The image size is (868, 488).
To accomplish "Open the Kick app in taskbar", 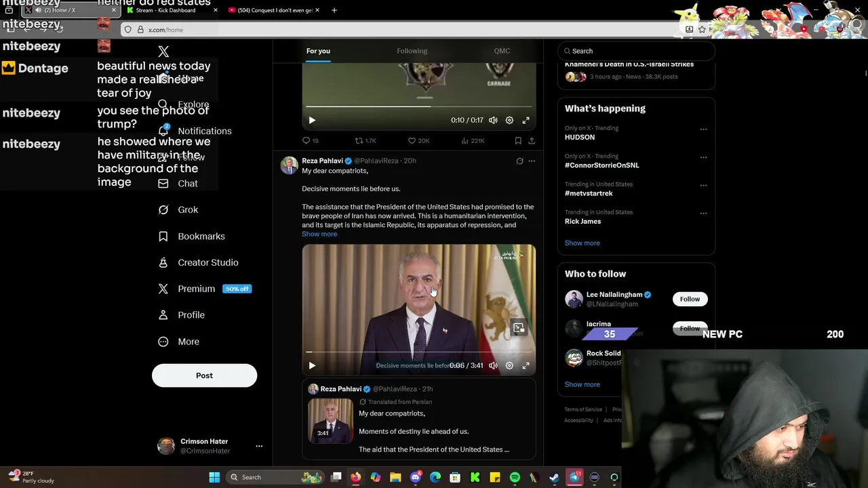I will tap(475, 477).
